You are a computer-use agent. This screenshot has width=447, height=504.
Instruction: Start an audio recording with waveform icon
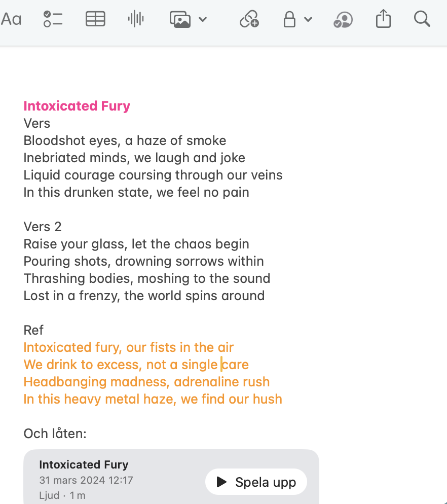click(x=136, y=19)
